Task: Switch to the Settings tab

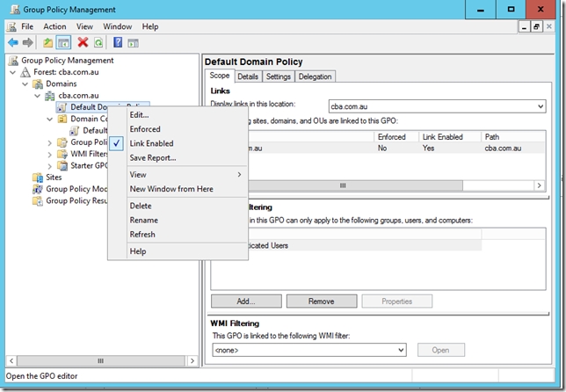Action: point(279,76)
